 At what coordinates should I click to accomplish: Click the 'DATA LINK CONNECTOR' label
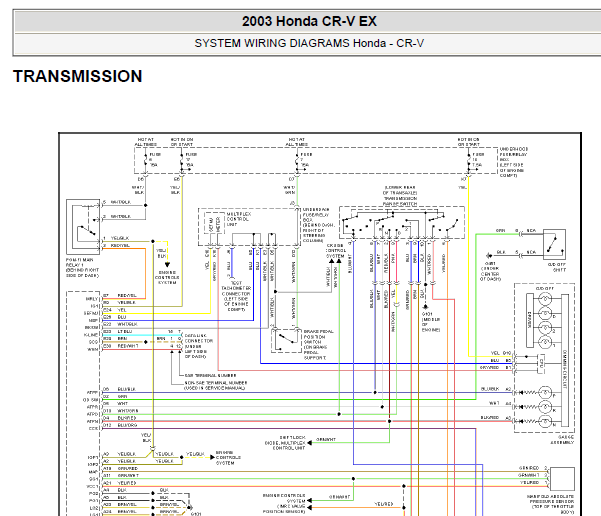point(199,346)
